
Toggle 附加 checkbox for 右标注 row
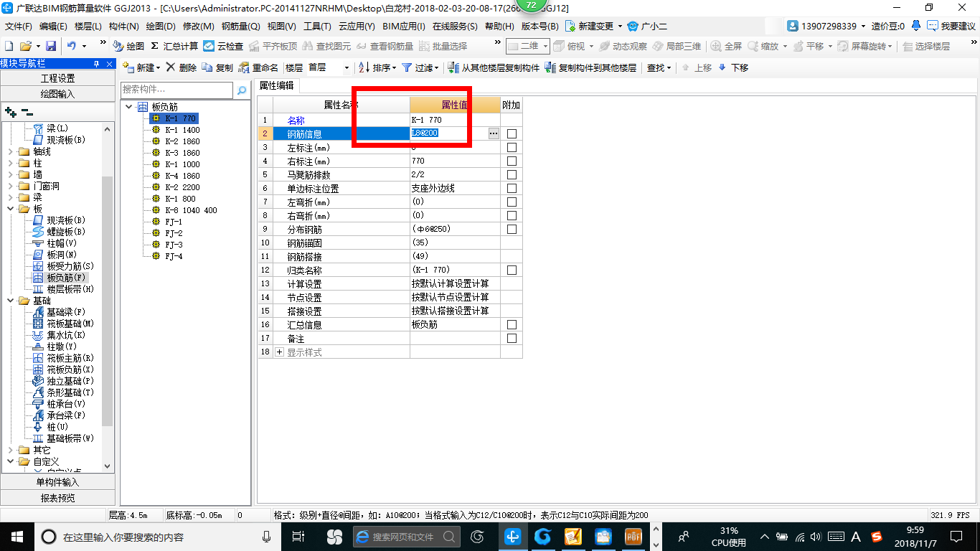pyautogui.click(x=512, y=161)
